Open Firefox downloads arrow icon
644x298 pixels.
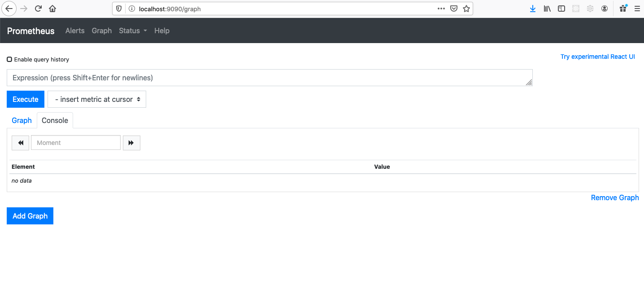point(533,9)
